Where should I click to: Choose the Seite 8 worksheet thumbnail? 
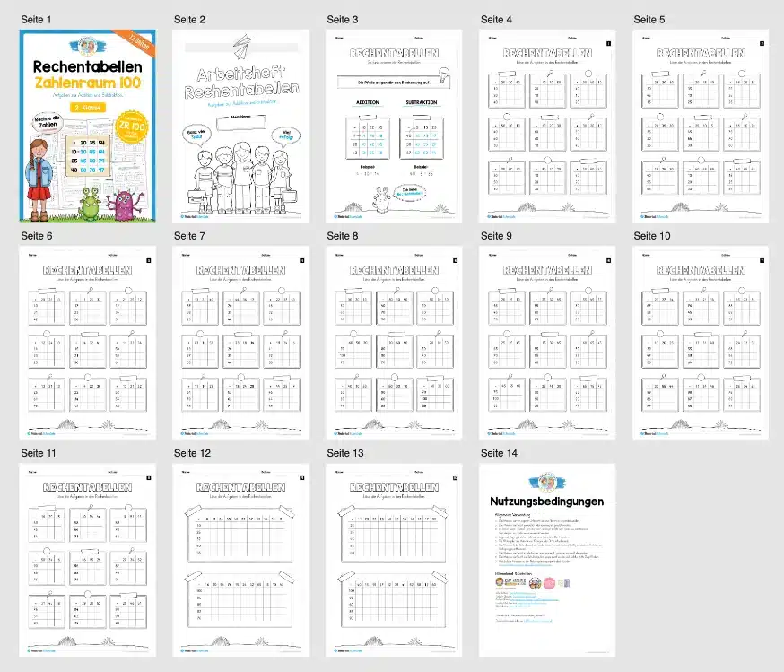(394, 342)
